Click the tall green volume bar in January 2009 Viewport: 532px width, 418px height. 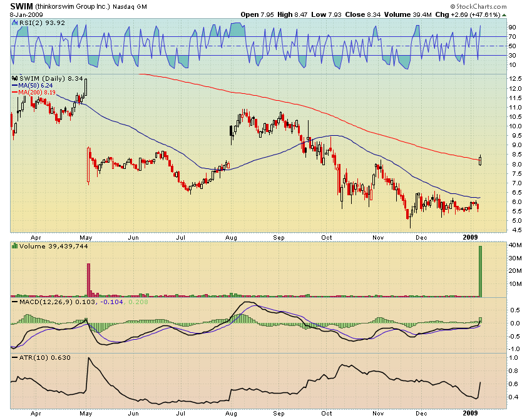coord(480,272)
